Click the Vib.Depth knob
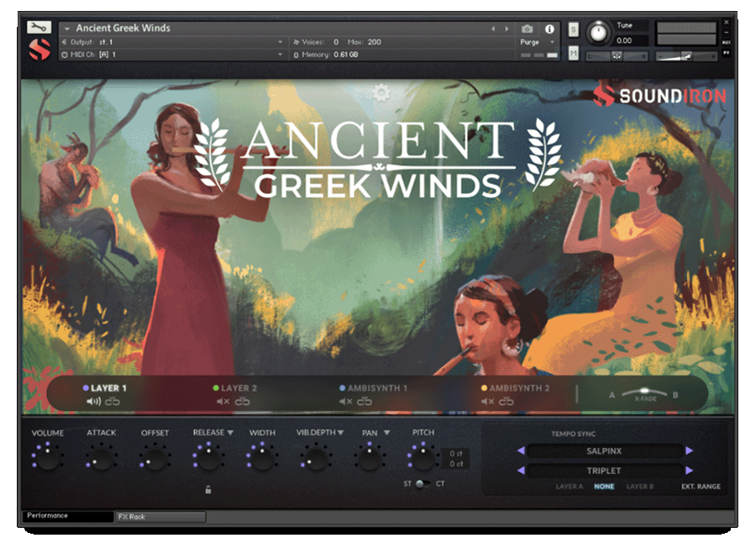 [x=316, y=458]
